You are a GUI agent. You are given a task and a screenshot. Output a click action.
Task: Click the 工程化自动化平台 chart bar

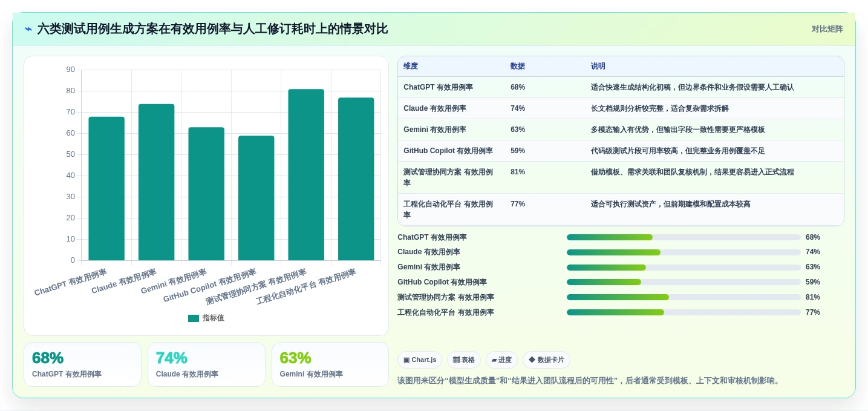tap(356, 179)
